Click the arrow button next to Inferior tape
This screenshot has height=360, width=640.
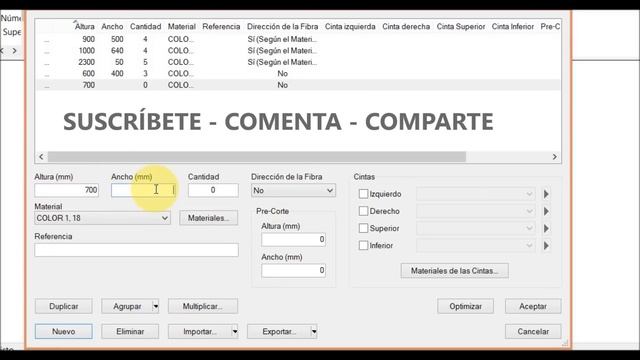pyautogui.click(x=546, y=245)
